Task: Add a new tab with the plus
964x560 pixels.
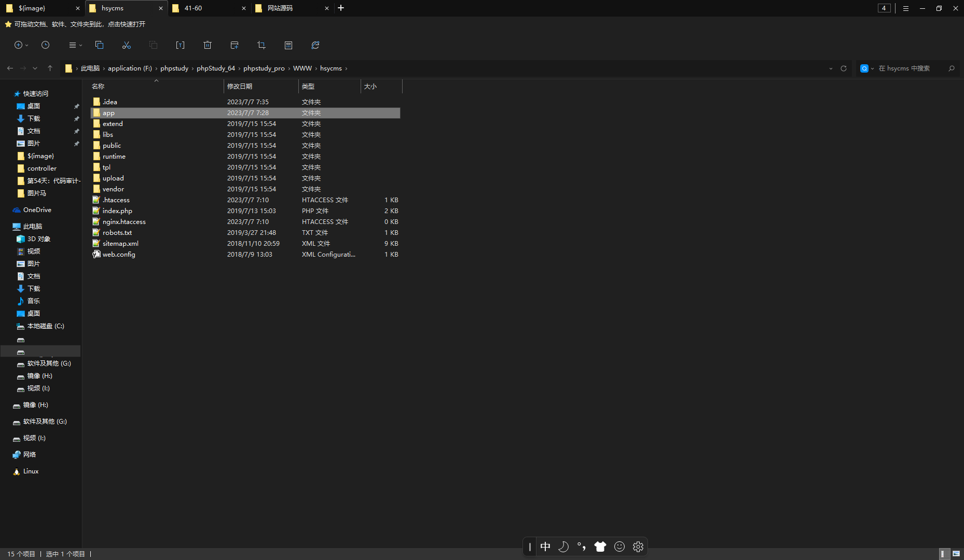Action: tap(341, 8)
